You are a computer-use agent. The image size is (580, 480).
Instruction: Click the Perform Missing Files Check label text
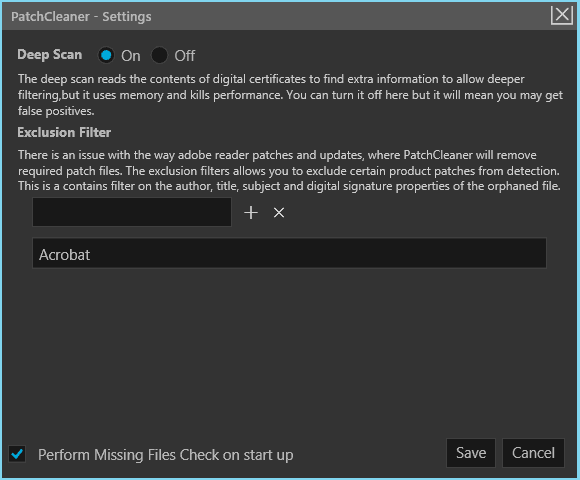166,455
